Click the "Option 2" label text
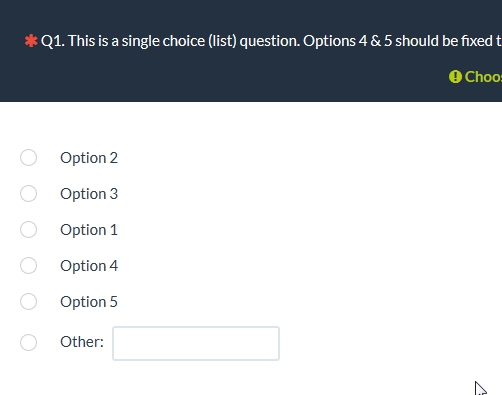Image resolution: width=502 pixels, height=395 pixels. [x=89, y=158]
